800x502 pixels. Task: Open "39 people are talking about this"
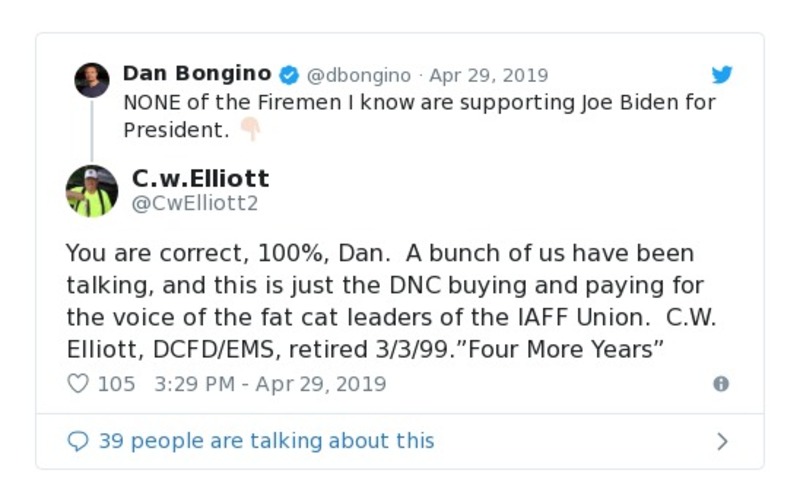[x=266, y=441]
